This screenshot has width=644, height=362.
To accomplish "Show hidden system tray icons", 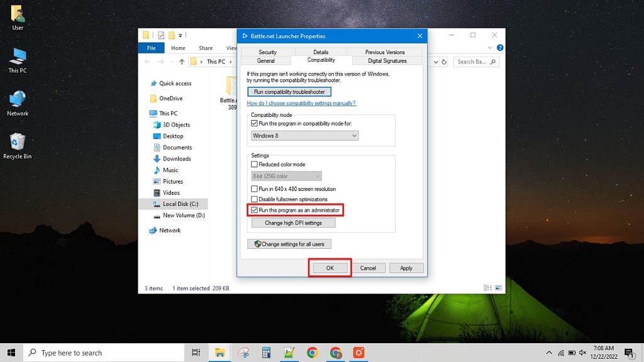I will (548, 353).
